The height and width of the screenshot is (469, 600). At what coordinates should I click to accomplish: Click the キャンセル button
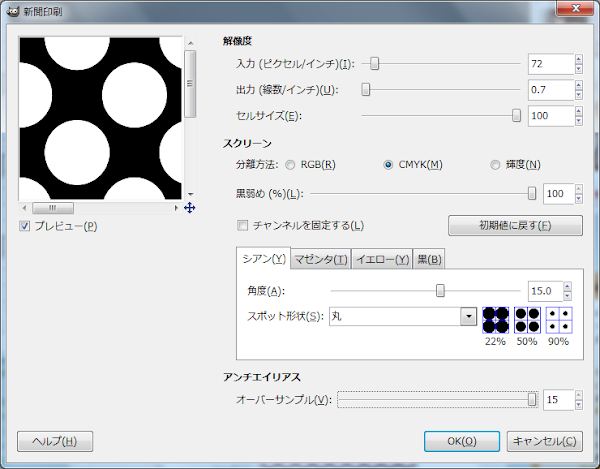[x=545, y=441]
